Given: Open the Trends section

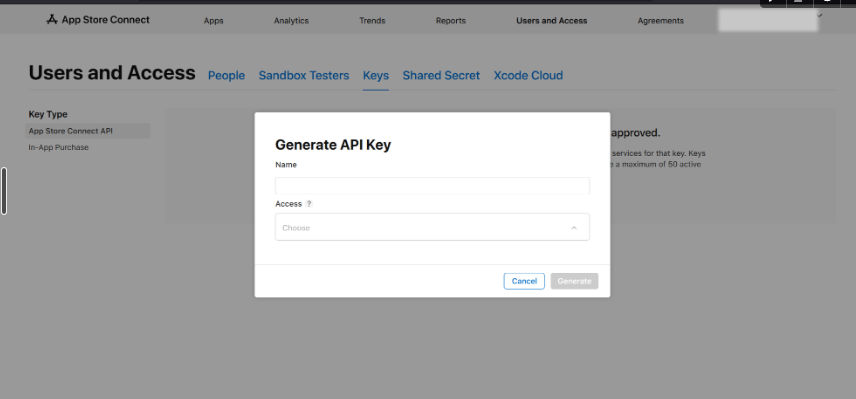Looking at the screenshot, I should point(372,21).
